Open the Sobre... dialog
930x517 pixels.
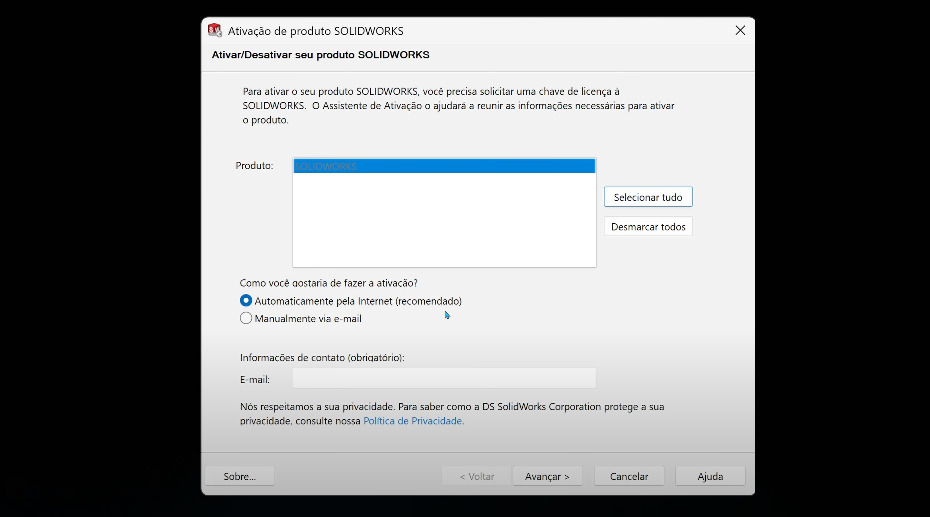[x=240, y=476]
